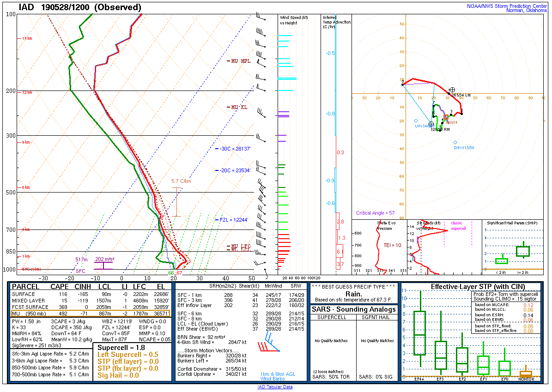Click the UP=340/21 Corfidi marker on hodograph
The image size is (552, 392).
click(x=416, y=121)
